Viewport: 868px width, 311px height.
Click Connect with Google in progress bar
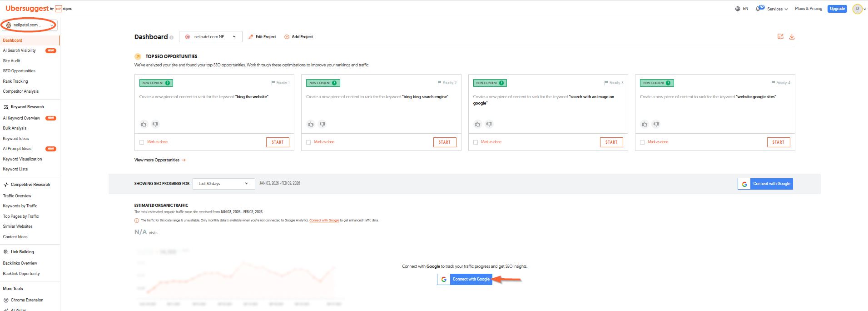(x=765, y=184)
